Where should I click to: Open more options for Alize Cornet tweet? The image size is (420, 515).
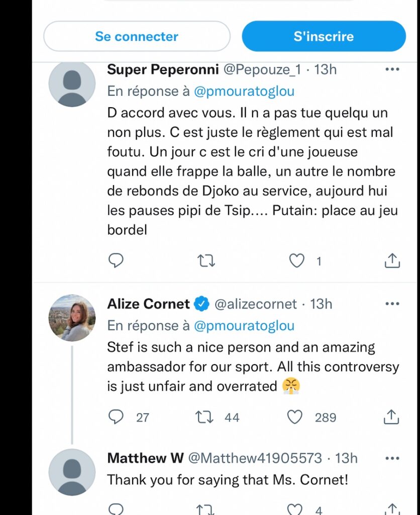(392, 304)
